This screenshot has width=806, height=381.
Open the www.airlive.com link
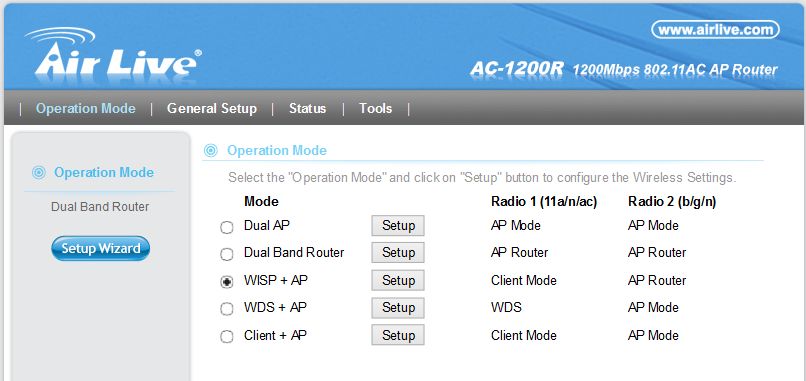715,30
